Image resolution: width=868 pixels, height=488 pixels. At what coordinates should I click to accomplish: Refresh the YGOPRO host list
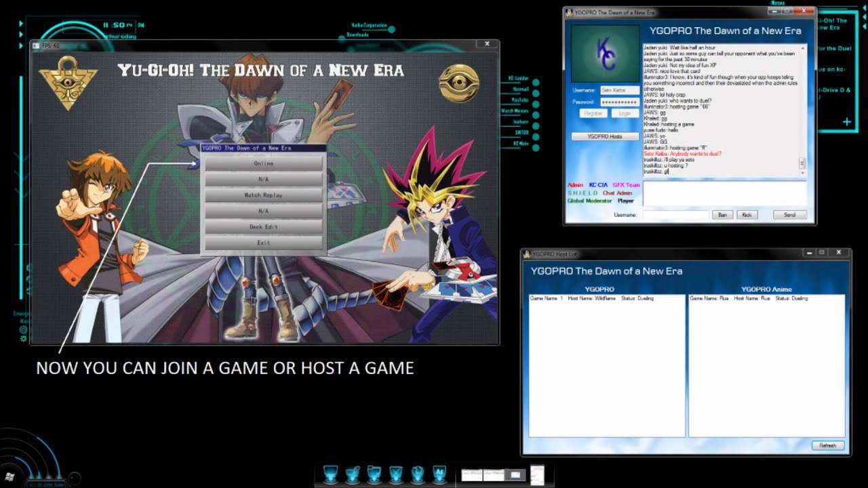[828, 445]
